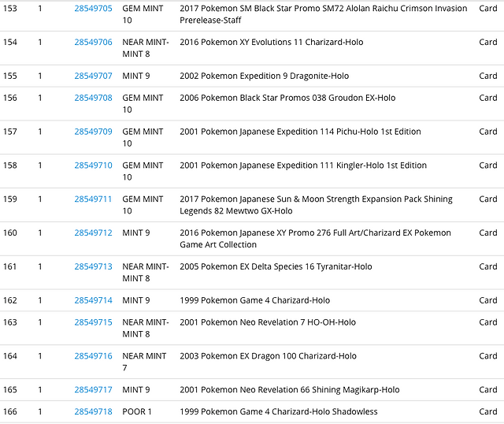Select 'NEAR MINT-MINT 8' grade in row 154
This screenshot has width=504, height=424.
tap(146, 48)
